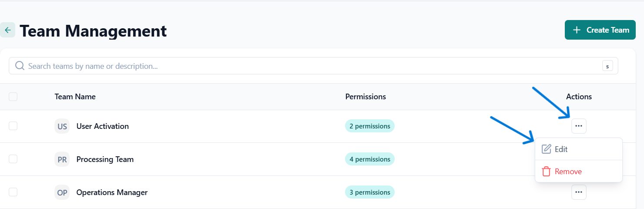Tick the Operations Manager row checkbox
Image resolution: width=644 pixels, height=209 pixels.
13,192
